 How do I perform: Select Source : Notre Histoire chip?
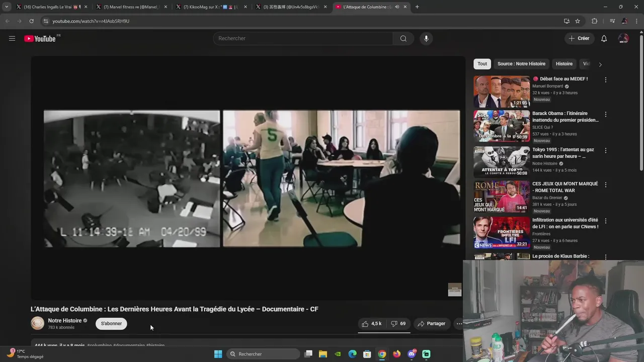coord(521,64)
